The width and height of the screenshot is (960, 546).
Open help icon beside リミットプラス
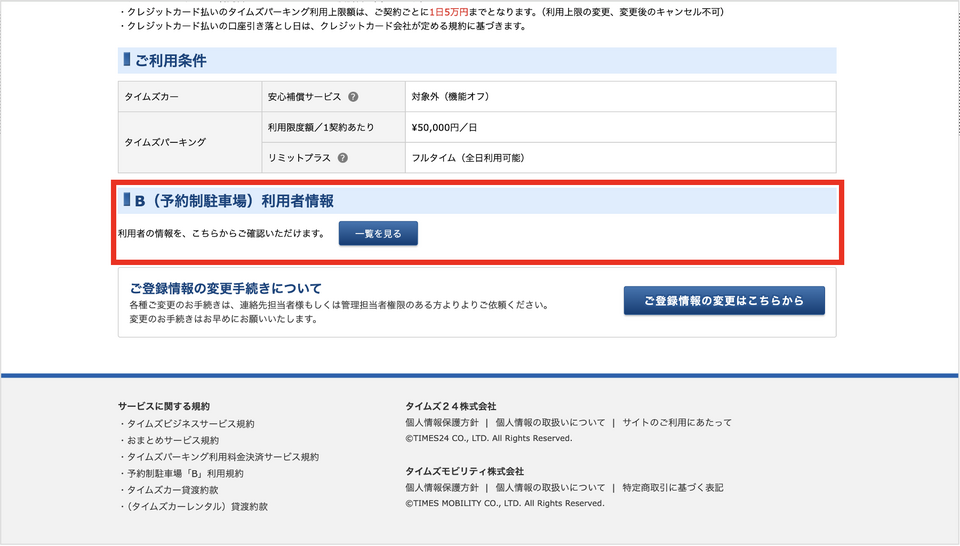pos(343,158)
